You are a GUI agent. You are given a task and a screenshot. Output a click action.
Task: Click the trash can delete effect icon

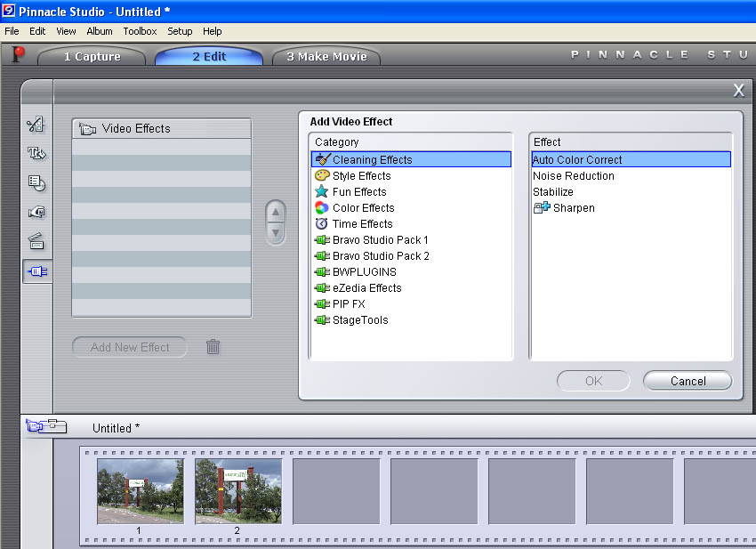click(213, 346)
